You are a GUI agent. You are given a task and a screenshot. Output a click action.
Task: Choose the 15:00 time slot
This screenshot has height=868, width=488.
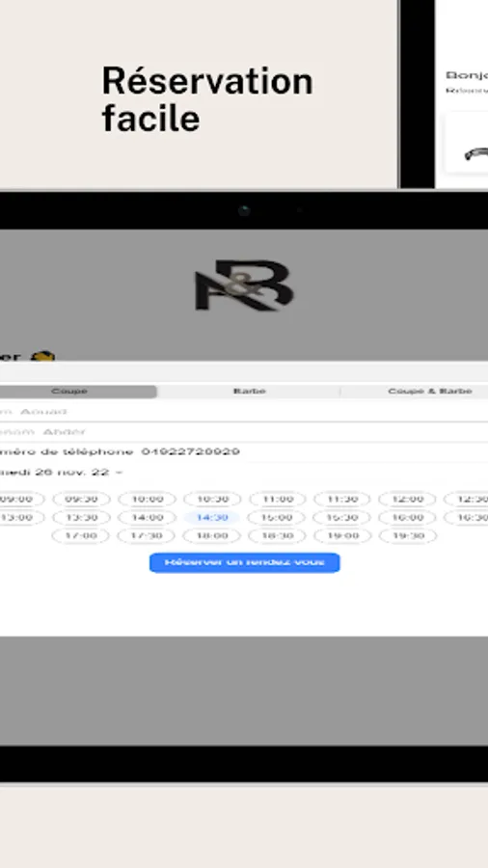click(x=277, y=518)
